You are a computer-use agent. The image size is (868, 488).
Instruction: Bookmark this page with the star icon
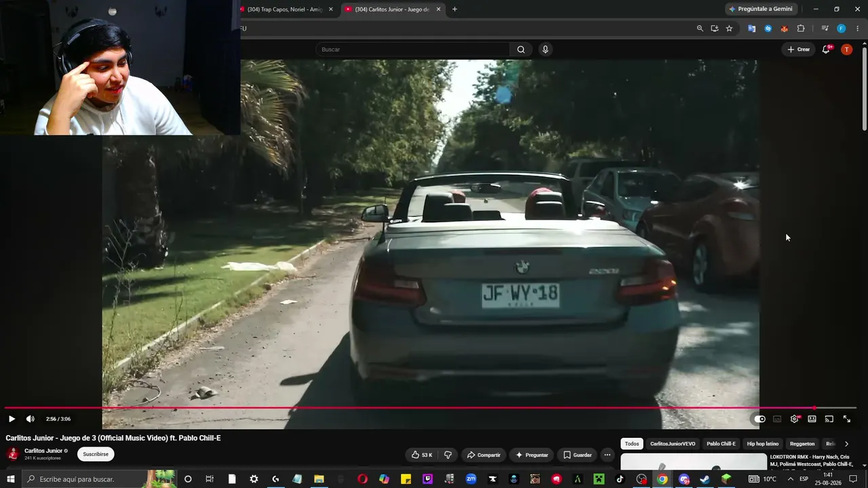point(729,28)
